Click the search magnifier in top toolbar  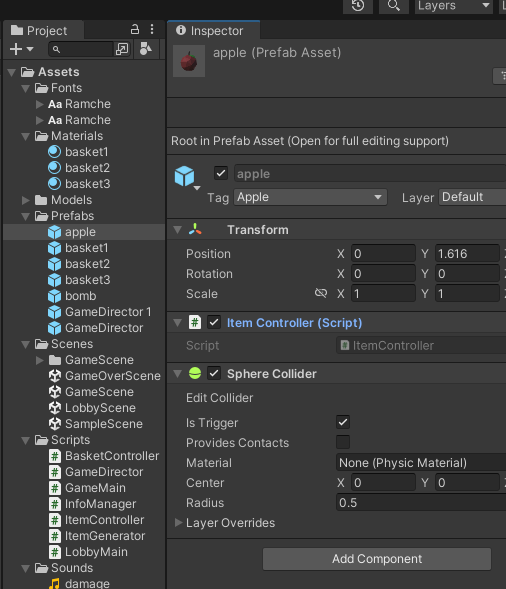pyautogui.click(x=394, y=6)
